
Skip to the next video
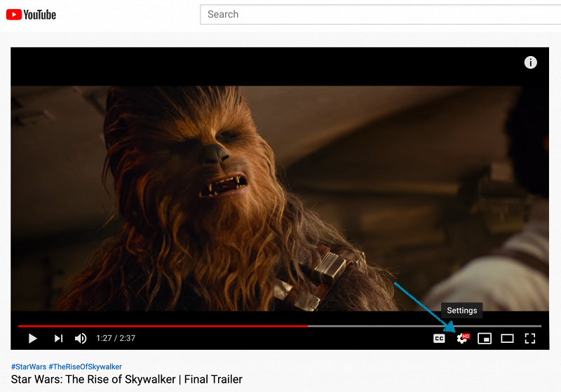pyautogui.click(x=58, y=338)
